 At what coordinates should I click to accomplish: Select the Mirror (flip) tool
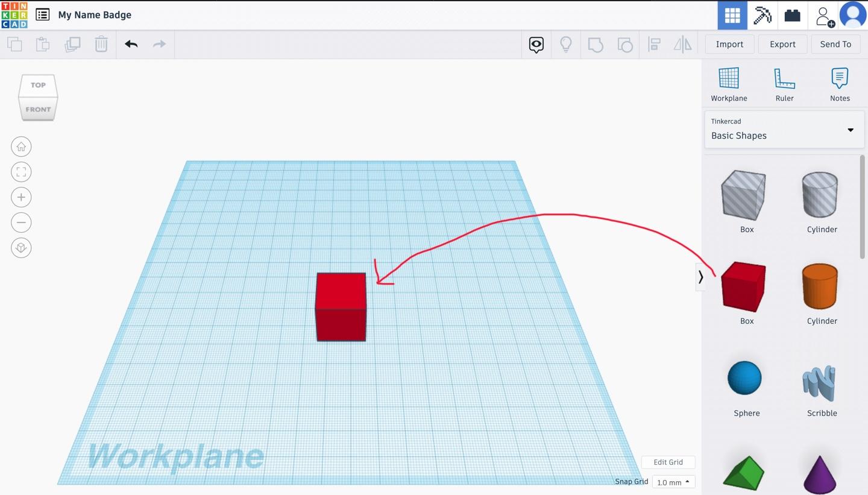683,44
